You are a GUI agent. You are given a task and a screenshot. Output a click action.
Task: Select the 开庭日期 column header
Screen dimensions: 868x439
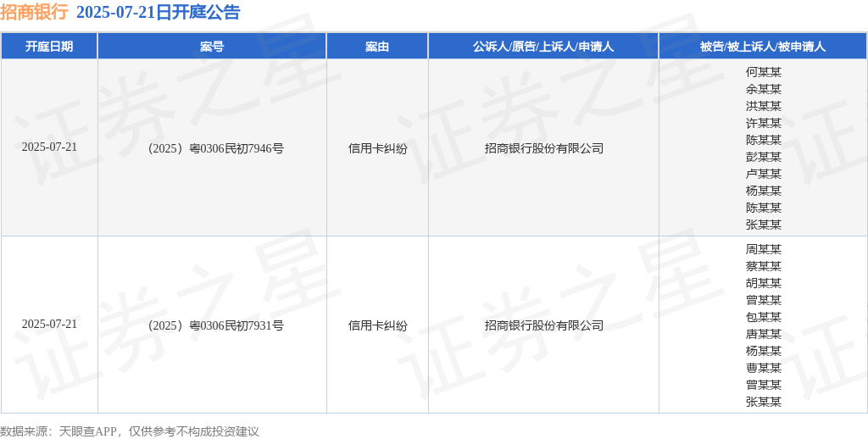49,47
